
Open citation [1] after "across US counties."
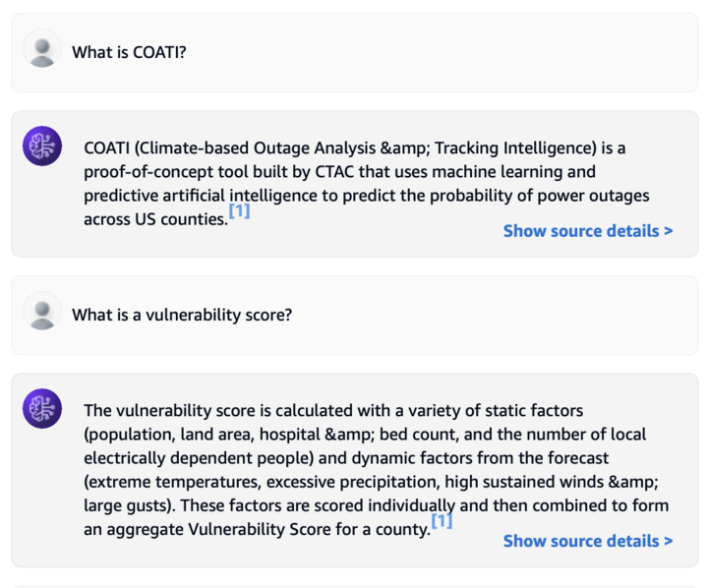239,210
